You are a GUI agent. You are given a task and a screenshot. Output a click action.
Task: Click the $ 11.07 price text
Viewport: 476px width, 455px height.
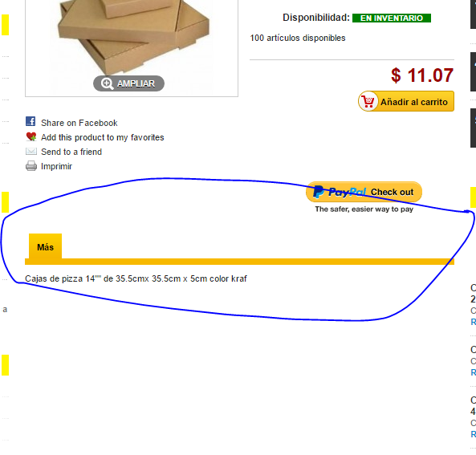point(422,75)
